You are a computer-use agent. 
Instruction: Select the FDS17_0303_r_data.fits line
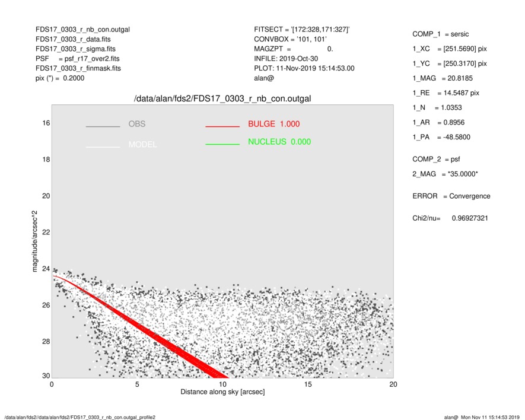click(73, 39)
